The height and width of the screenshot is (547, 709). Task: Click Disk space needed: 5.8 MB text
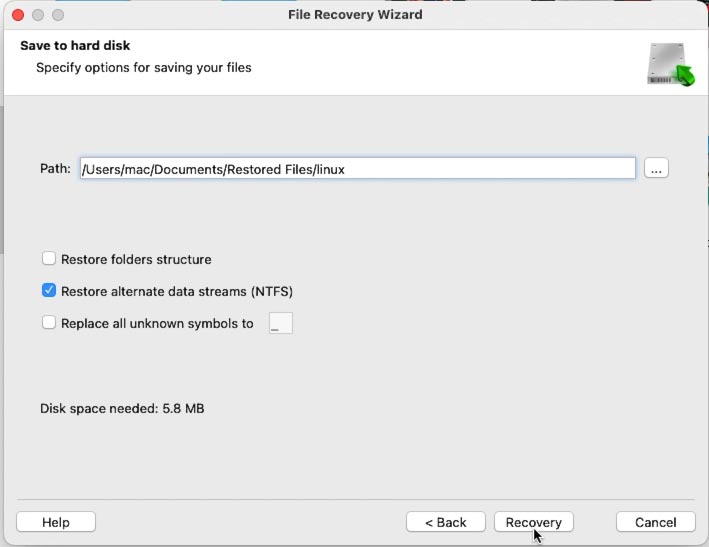pyautogui.click(x=122, y=409)
